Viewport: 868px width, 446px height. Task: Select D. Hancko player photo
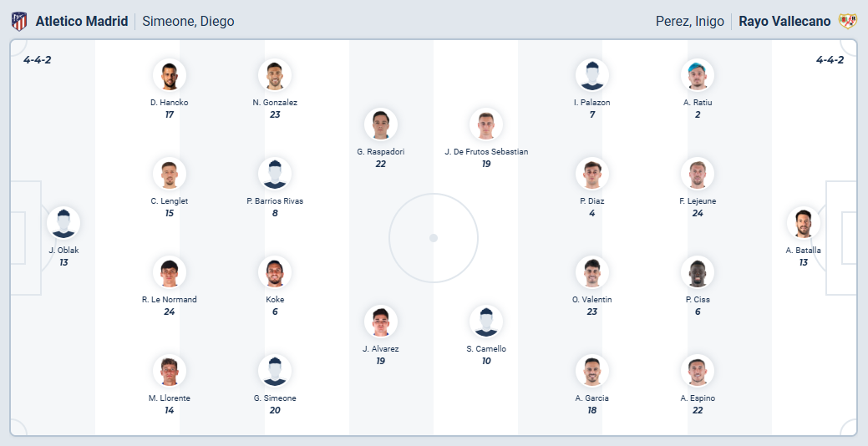click(169, 75)
